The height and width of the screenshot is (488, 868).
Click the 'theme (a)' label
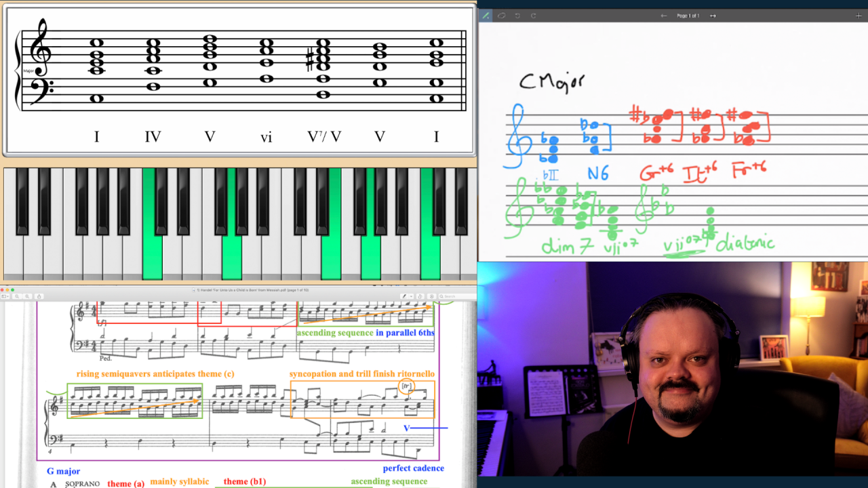125,483
